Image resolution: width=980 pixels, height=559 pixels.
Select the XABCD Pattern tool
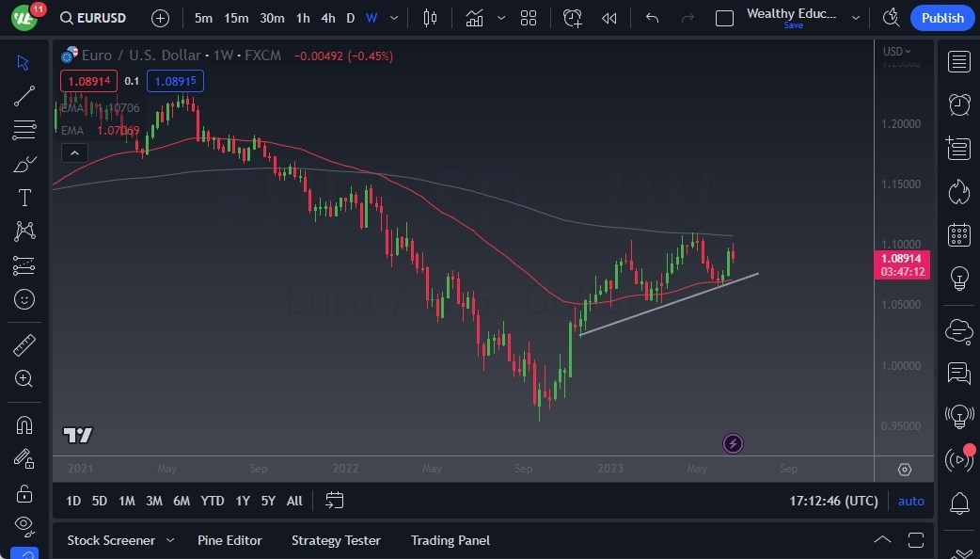(x=24, y=232)
